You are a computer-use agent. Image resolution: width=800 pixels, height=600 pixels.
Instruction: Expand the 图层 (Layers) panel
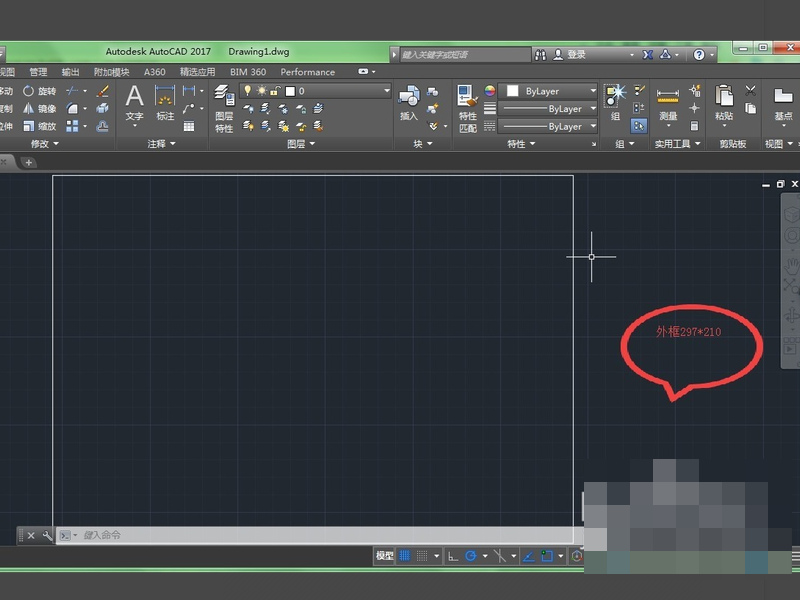point(301,144)
